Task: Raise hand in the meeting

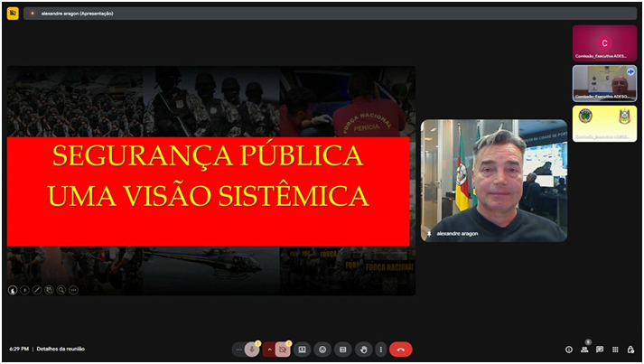Action: 363,350
